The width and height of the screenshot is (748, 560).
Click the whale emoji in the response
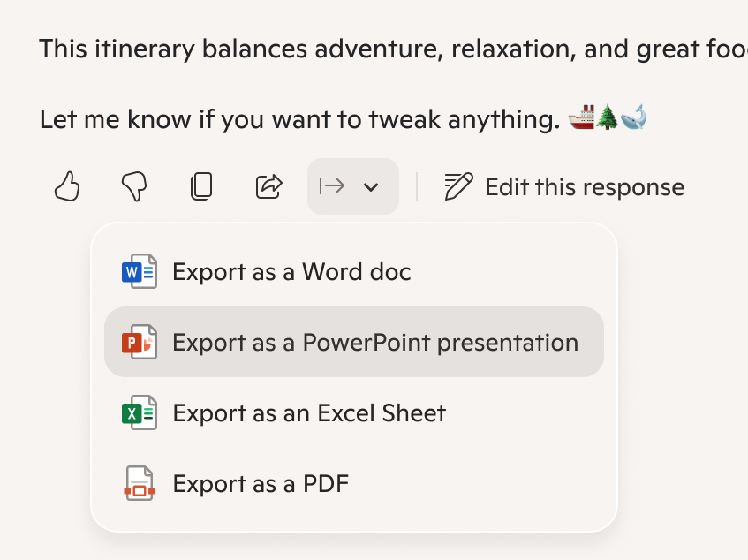tap(634, 117)
